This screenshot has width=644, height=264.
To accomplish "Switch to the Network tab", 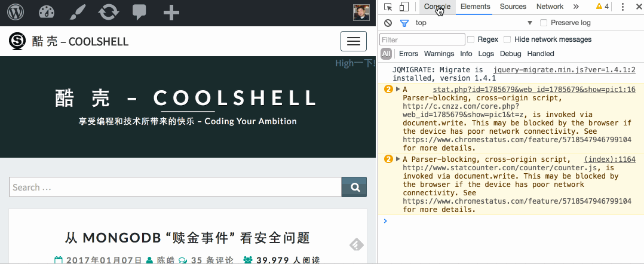I will pos(550,7).
